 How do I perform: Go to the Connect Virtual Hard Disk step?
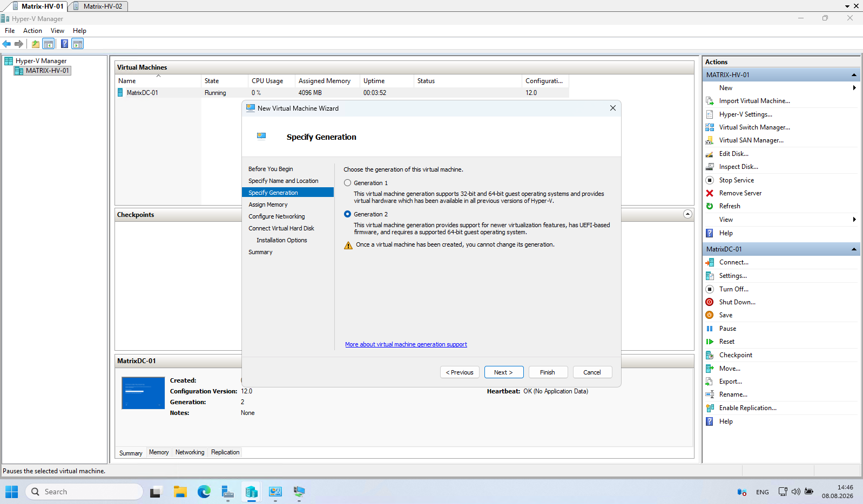[281, 228]
